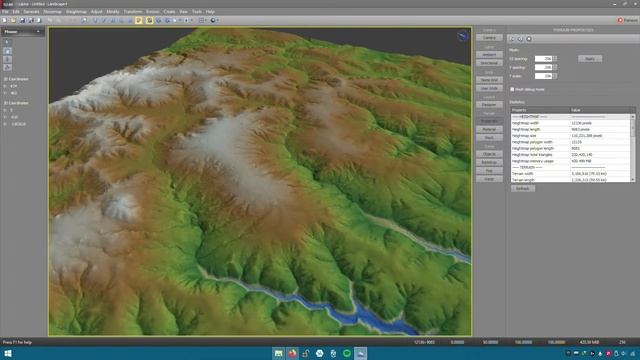Click the Open folder toolbar icon
The width and height of the screenshot is (640, 360).
click(x=13, y=20)
